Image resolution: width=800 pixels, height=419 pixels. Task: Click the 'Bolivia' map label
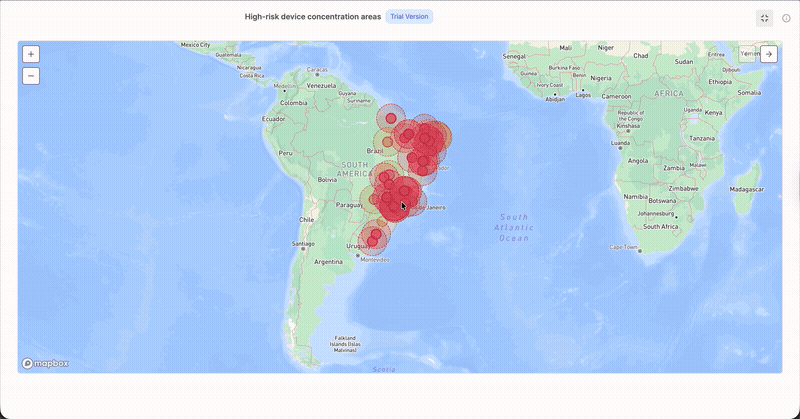327,180
